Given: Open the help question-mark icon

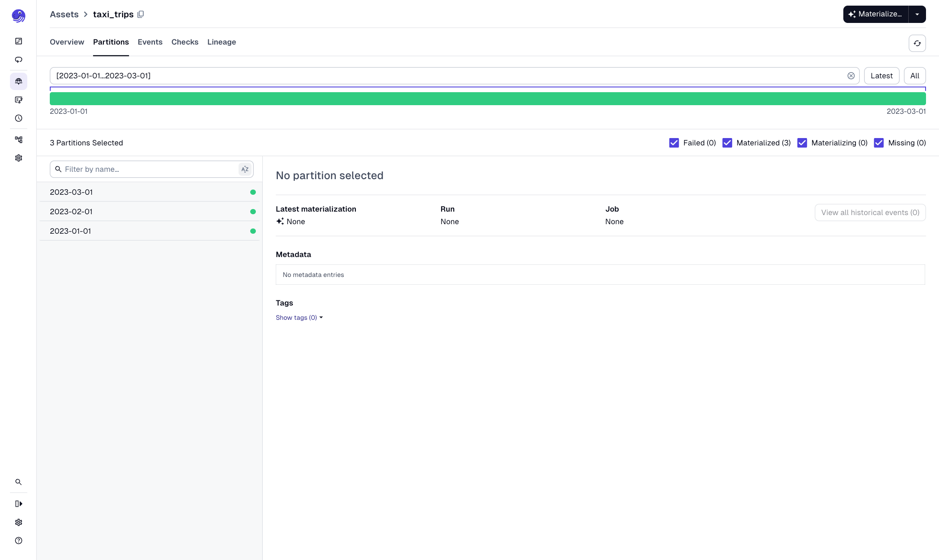Looking at the screenshot, I should (19, 541).
